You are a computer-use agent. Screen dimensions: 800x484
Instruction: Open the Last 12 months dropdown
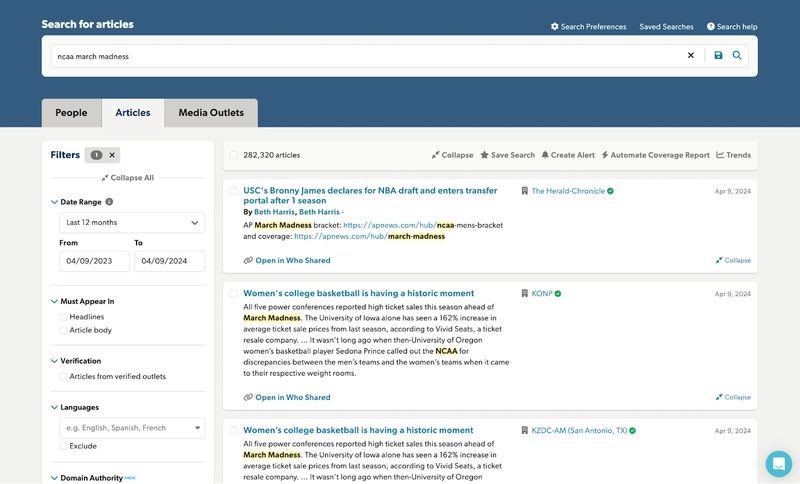132,222
